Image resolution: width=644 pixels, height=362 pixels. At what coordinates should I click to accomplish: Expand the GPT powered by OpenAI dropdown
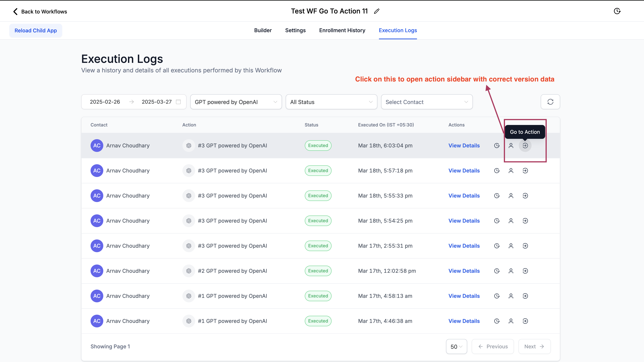(x=236, y=102)
